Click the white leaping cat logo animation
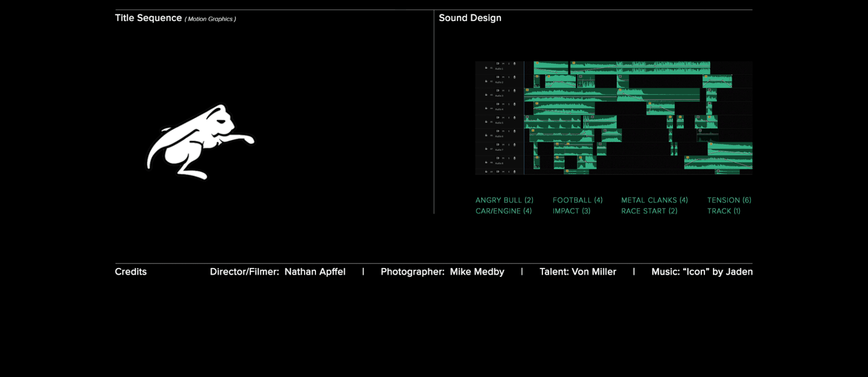Viewport: 868px width, 377px height. 200,142
